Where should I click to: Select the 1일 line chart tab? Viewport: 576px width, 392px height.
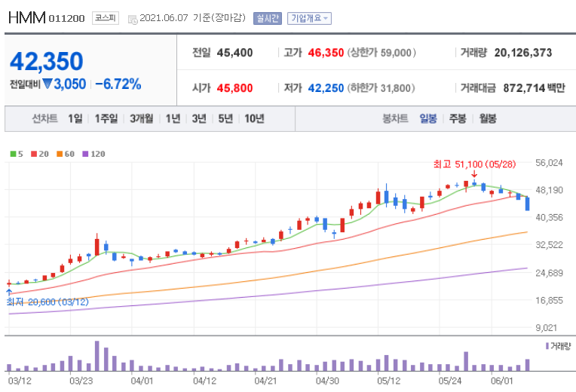tap(75, 118)
